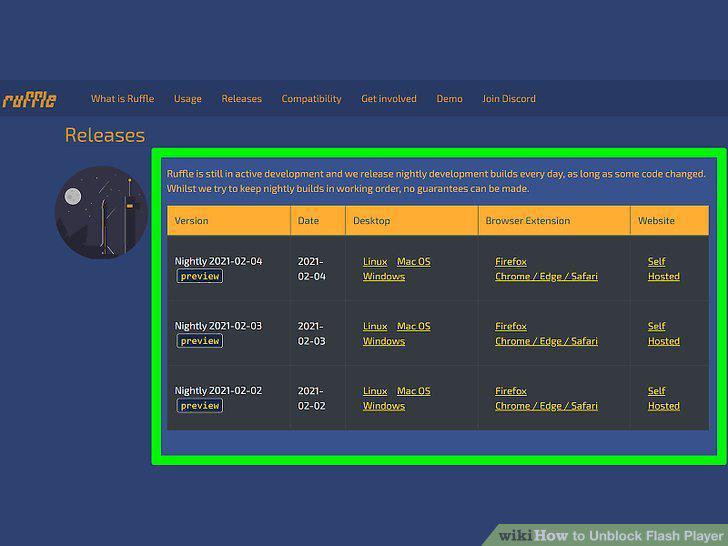Click the preview badge under Nightly 2021-02-04
Image resolution: width=728 pixels, height=546 pixels.
click(x=200, y=276)
